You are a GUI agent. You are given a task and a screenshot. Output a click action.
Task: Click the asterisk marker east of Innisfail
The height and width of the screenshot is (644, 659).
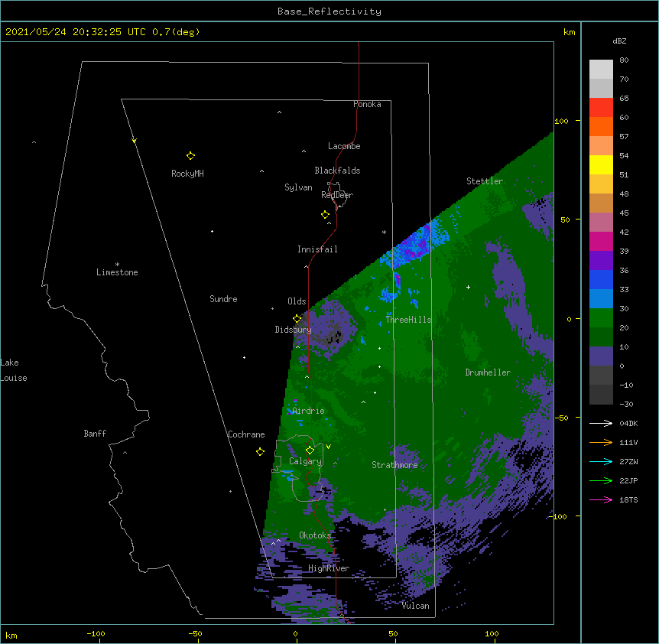click(x=384, y=232)
